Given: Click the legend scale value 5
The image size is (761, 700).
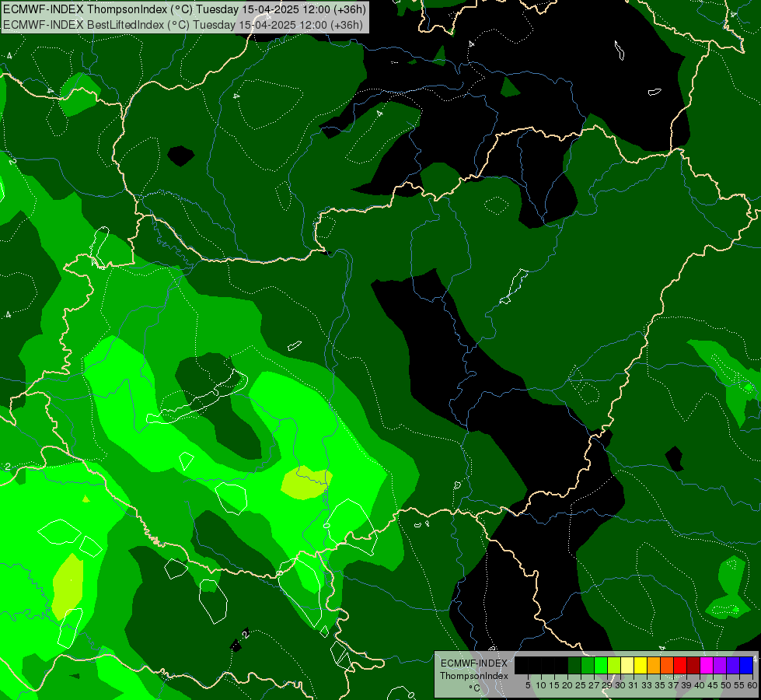Looking at the screenshot, I should [x=528, y=685].
